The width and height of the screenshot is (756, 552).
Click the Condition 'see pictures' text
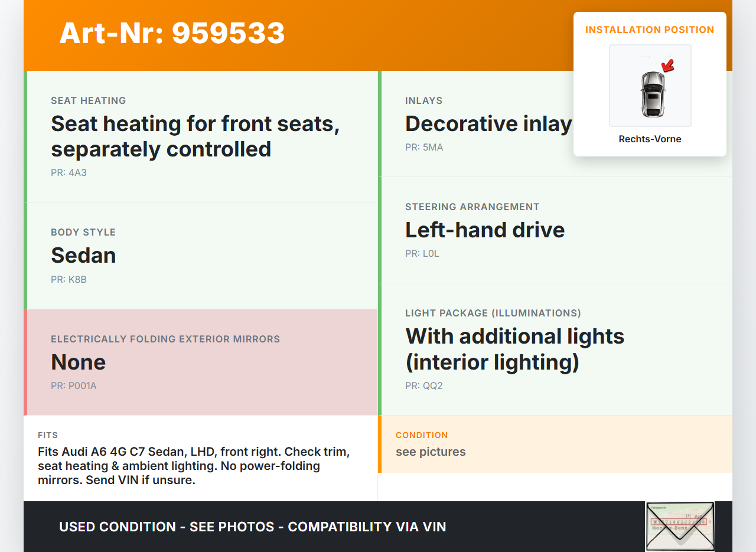pos(431,452)
